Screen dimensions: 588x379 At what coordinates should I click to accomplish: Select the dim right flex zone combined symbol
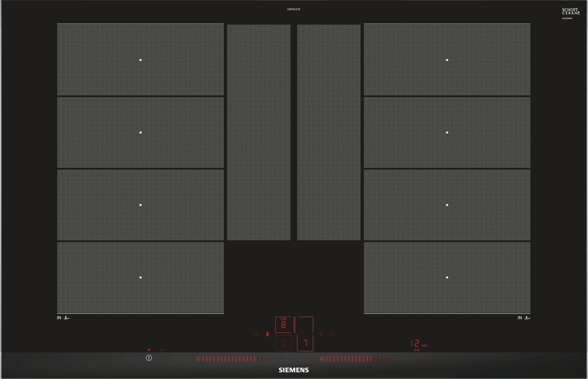pyautogui.click(x=333, y=334)
